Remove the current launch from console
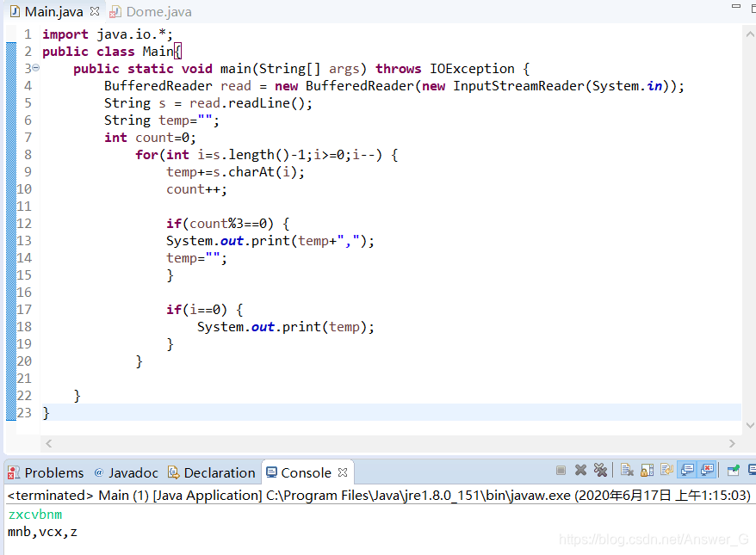This screenshot has width=756, height=555. [581, 470]
